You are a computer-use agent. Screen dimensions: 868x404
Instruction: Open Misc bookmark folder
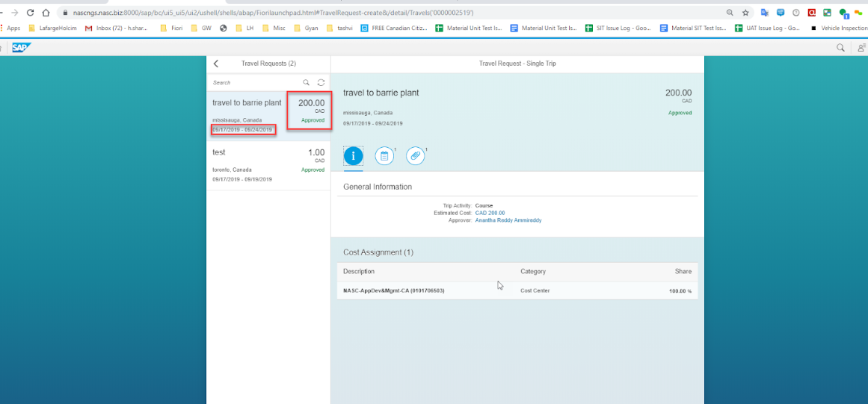[274, 28]
